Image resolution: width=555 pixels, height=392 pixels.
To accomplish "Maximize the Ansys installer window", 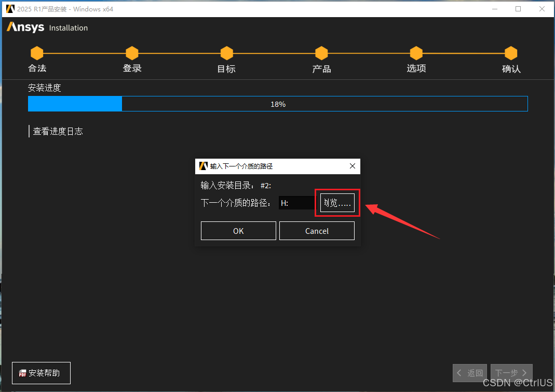I will [x=518, y=9].
